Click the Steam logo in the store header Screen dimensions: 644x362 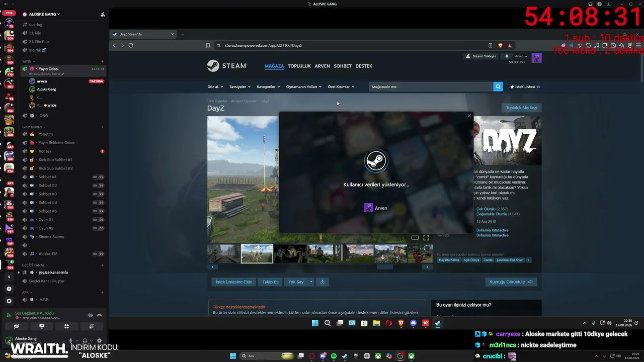pyautogui.click(x=227, y=66)
